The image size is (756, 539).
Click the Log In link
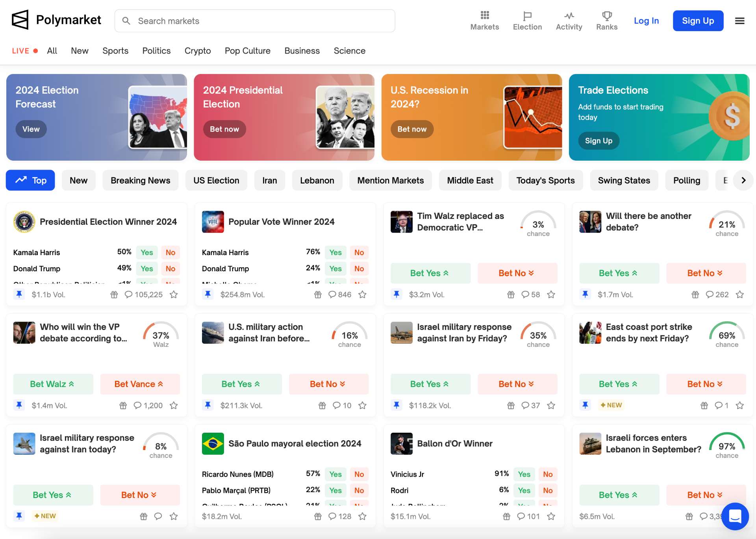click(646, 21)
